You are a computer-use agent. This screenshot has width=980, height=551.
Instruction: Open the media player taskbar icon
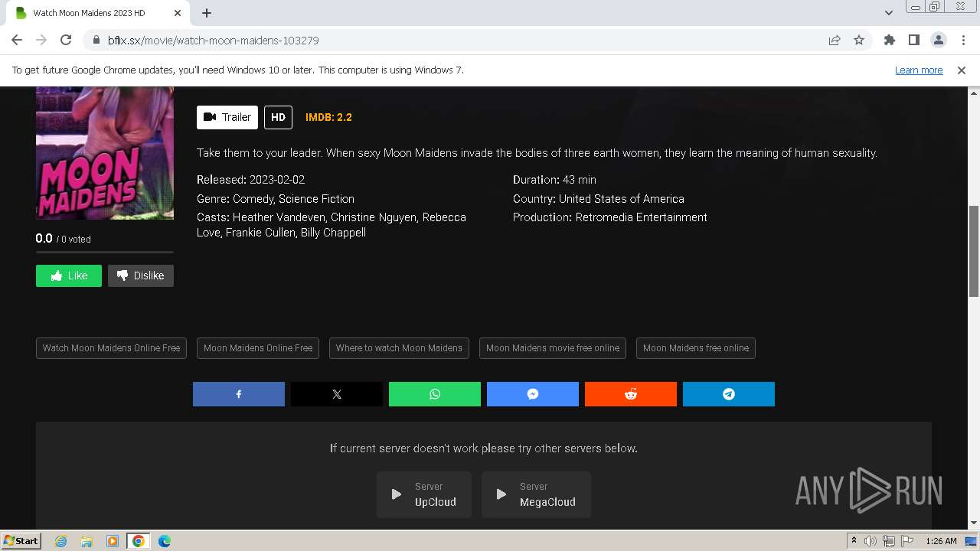pyautogui.click(x=113, y=541)
